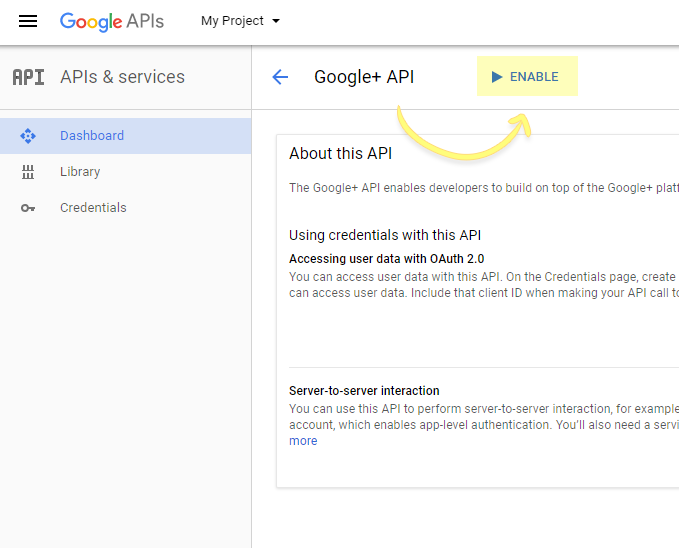The image size is (679, 548).
Task: Click the Google+ API page title
Action: pyautogui.click(x=364, y=77)
